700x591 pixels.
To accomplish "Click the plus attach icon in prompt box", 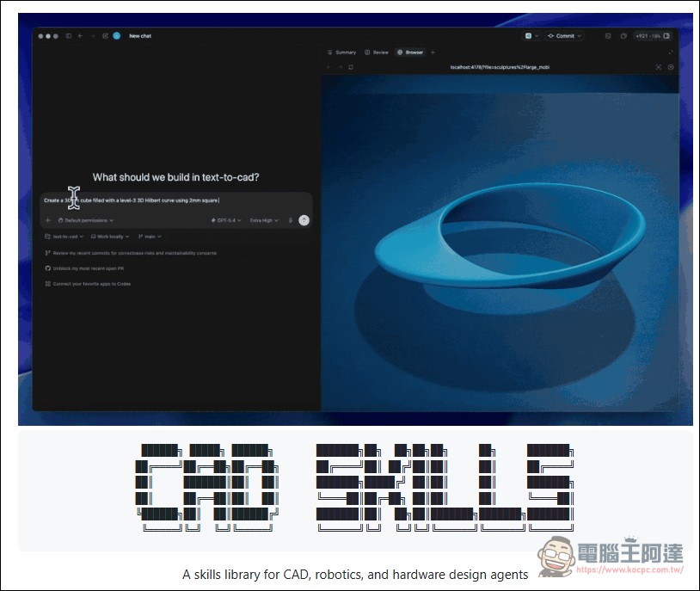I will click(x=48, y=220).
